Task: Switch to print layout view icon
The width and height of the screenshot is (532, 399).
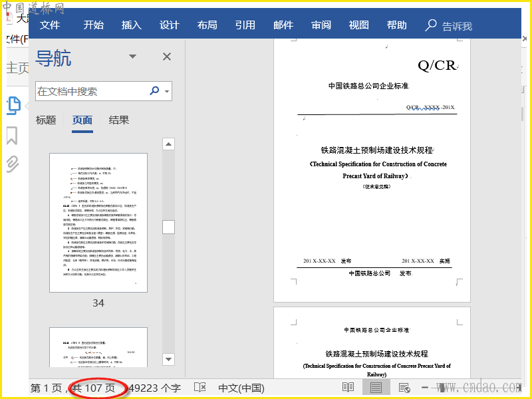Action: [376, 387]
